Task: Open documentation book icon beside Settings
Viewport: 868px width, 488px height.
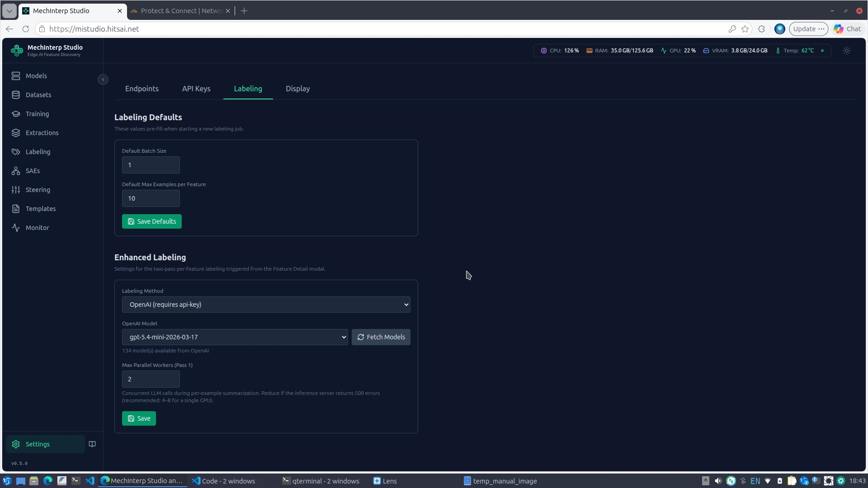Action: pyautogui.click(x=92, y=444)
